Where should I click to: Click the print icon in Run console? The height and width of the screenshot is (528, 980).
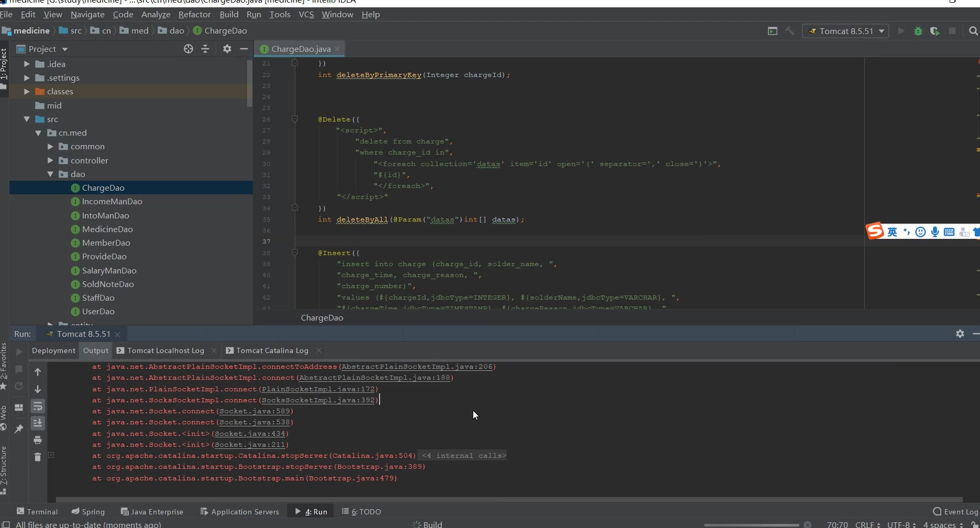pos(38,440)
